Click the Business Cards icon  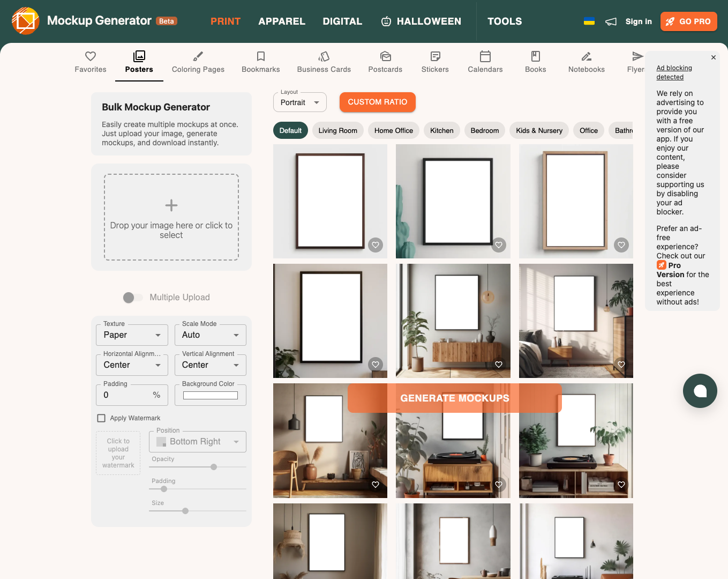[x=324, y=56]
